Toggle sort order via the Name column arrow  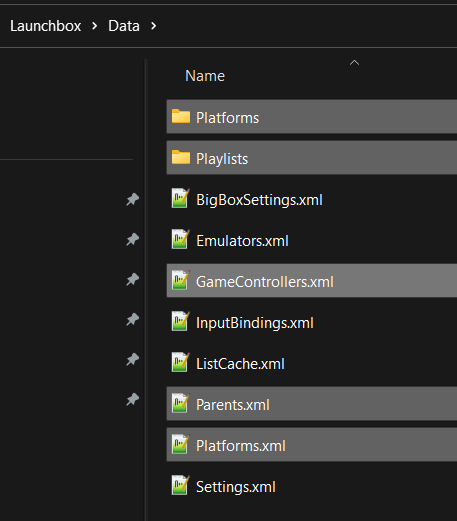(354, 62)
